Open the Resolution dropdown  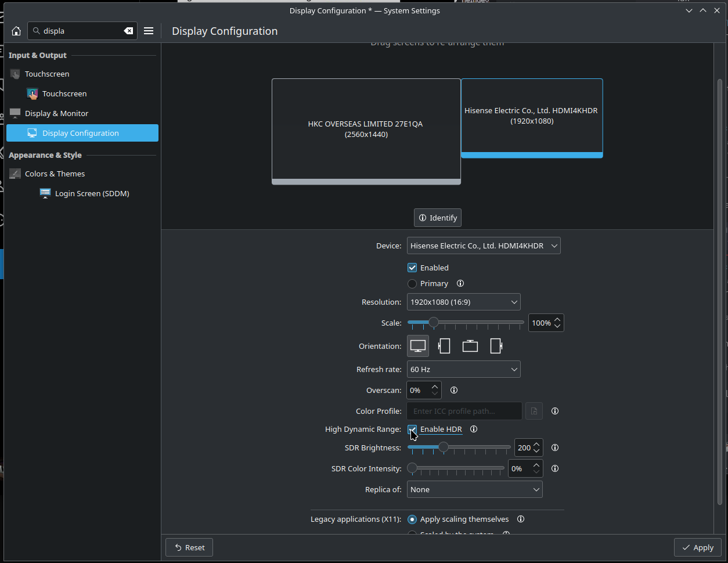[x=463, y=302]
